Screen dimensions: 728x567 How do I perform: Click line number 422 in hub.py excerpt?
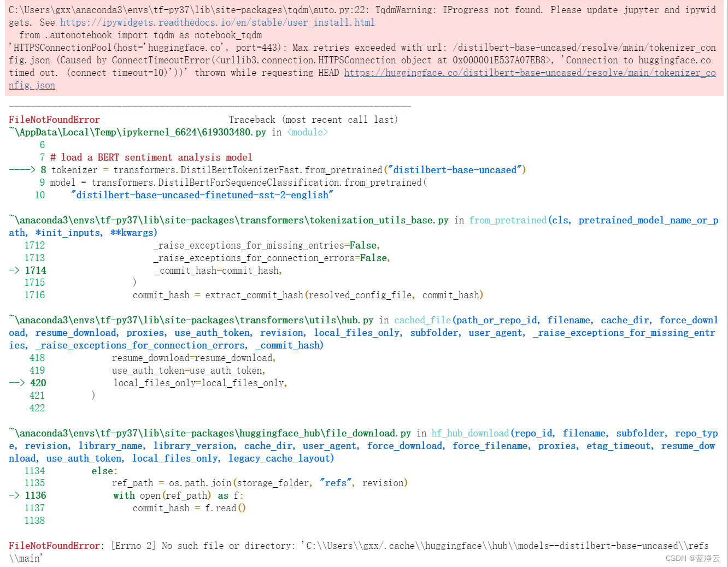pyautogui.click(x=37, y=408)
